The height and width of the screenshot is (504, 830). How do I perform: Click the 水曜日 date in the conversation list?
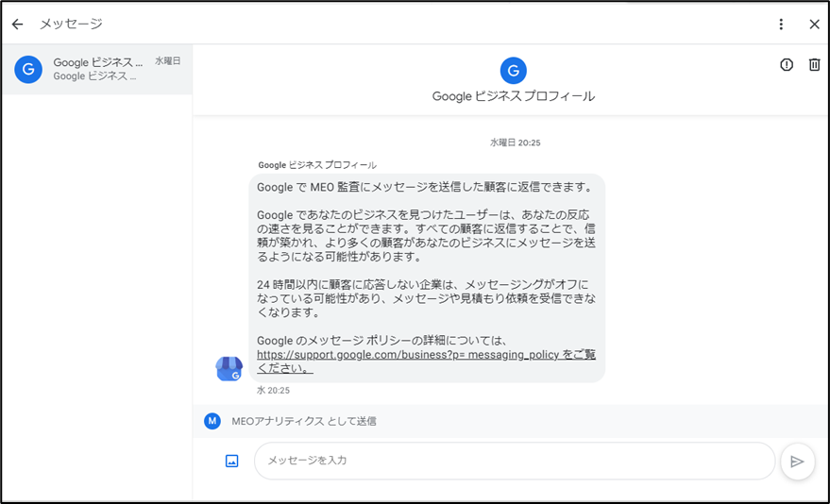coord(168,60)
